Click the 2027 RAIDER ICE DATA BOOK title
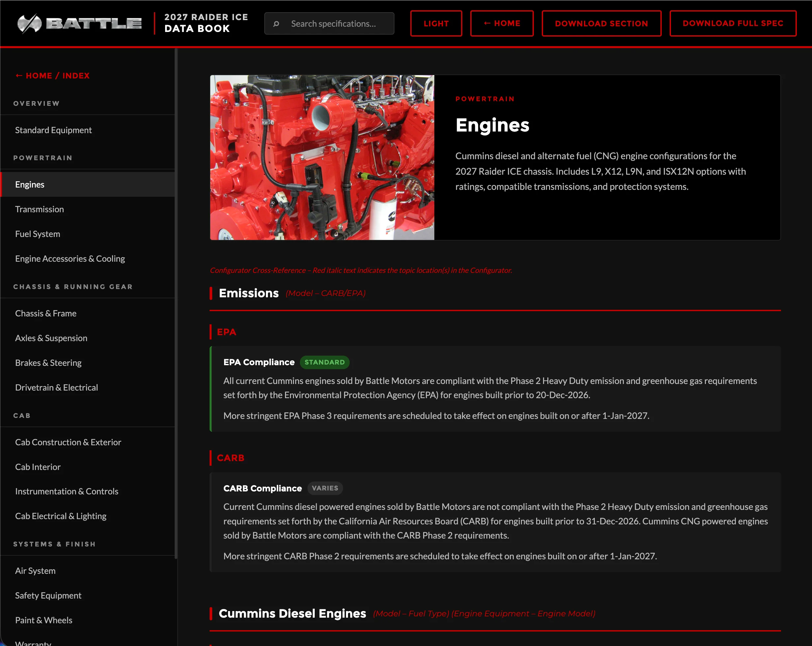 tap(206, 23)
